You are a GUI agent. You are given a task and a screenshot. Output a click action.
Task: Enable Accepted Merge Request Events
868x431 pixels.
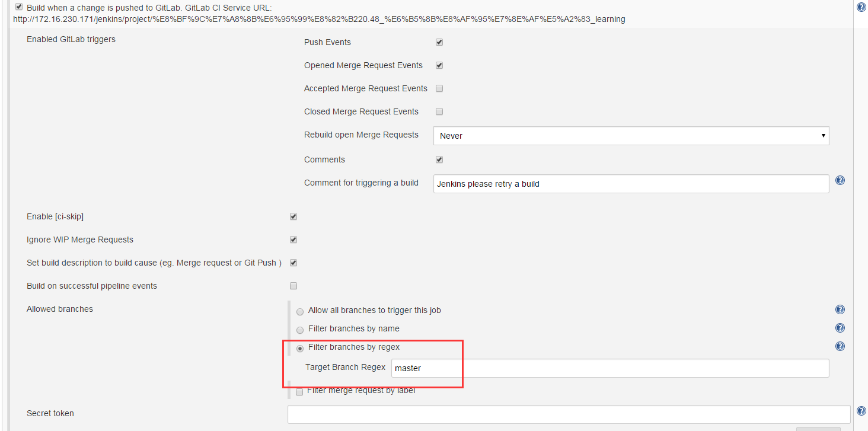click(439, 88)
